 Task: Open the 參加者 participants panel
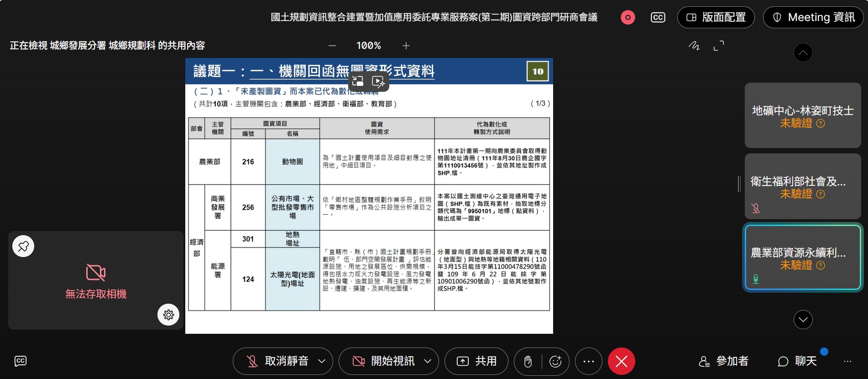pyautogui.click(x=724, y=361)
